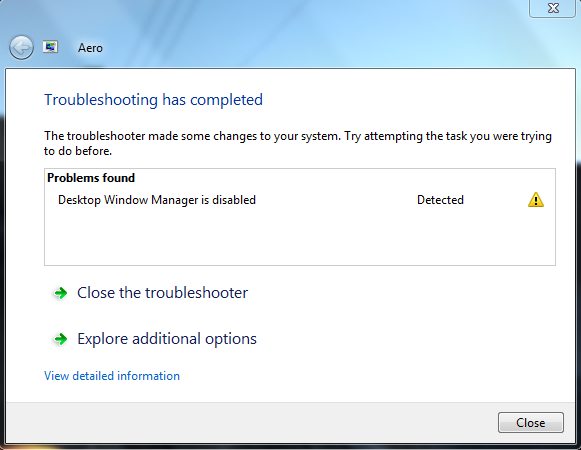The image size is (581, 450).
Task: Select 'Desktop Window Manager is disabled' row
Action: click(x=300, y=200)
